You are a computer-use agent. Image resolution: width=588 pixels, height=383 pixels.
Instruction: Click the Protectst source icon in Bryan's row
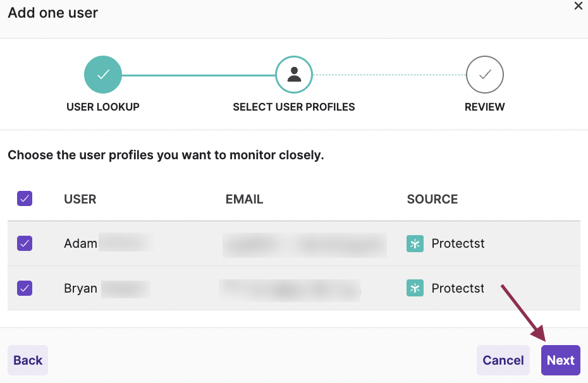pyautogui.click(x=415, y=288)
